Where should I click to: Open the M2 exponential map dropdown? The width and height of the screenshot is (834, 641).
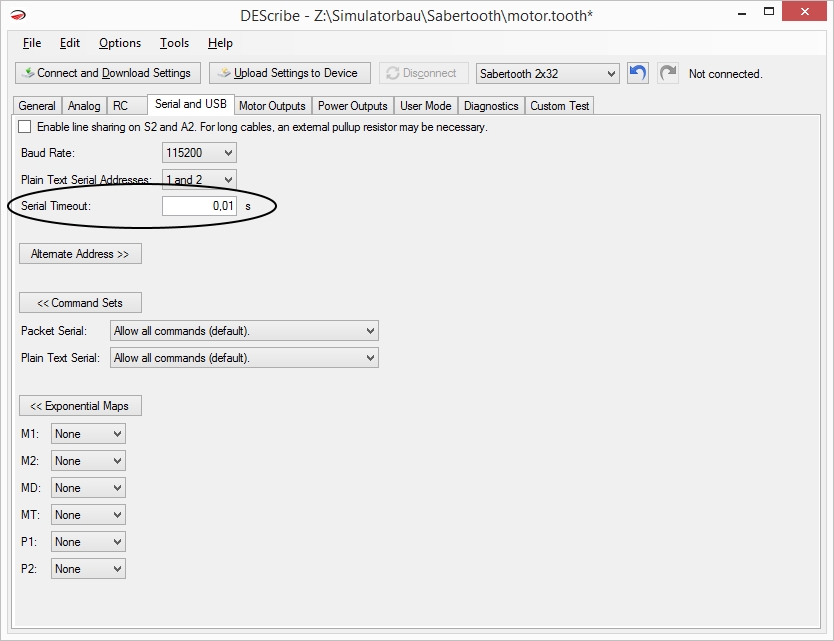(x=88, y=461)
